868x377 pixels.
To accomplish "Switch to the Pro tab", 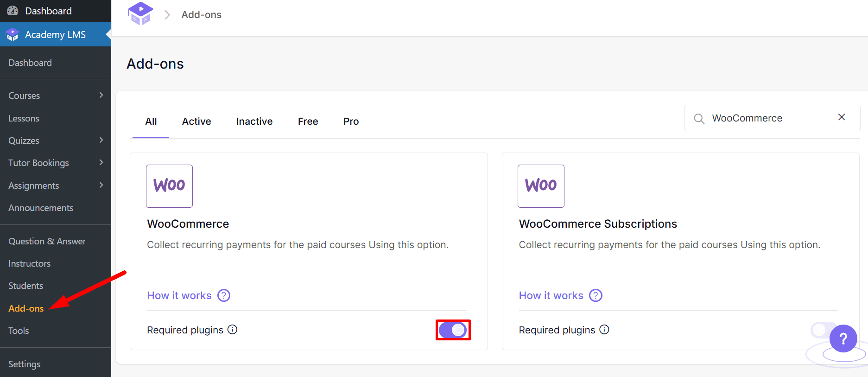I will [x=351, y=121].
